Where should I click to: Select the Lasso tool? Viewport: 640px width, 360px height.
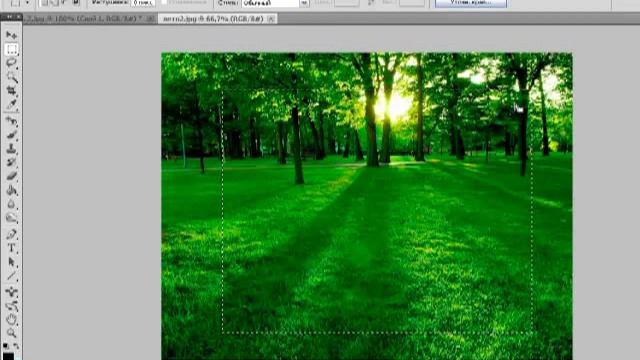[11, 63]
